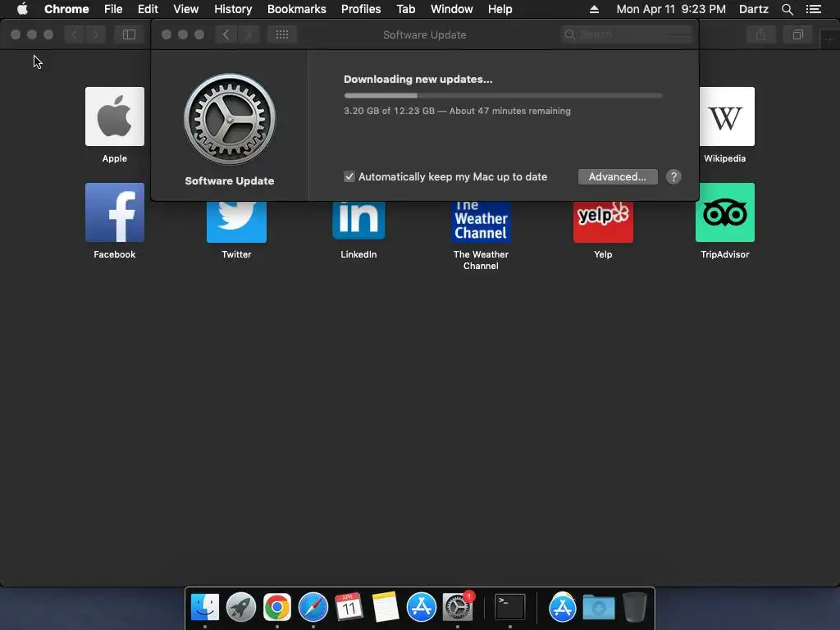This screenshot has height=630, width=840.
Task: Toggle the browser sidebar button
Action: (x=129, y=34)
